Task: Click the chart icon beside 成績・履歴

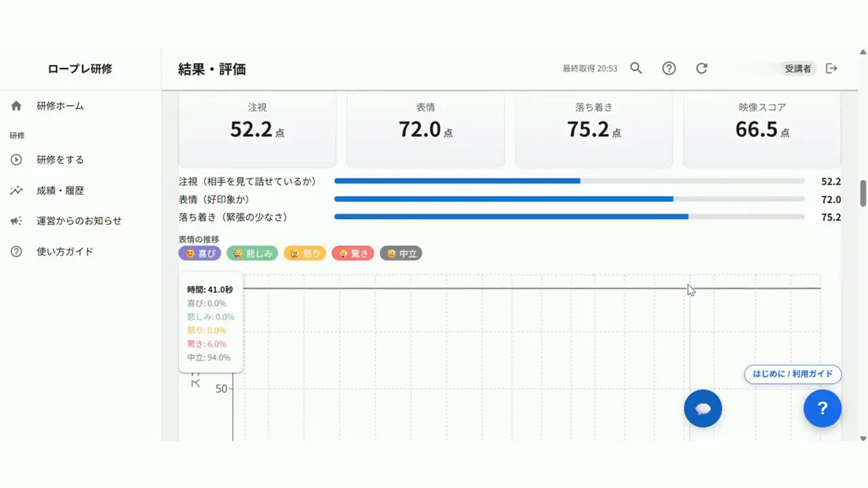Action: click(16, 190)
